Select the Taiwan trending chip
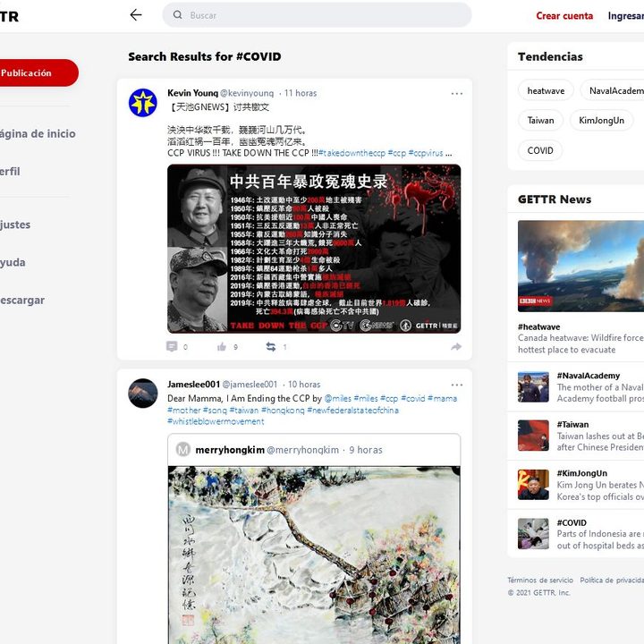Viewport: 644px width, 644px height. coord(540,121)
